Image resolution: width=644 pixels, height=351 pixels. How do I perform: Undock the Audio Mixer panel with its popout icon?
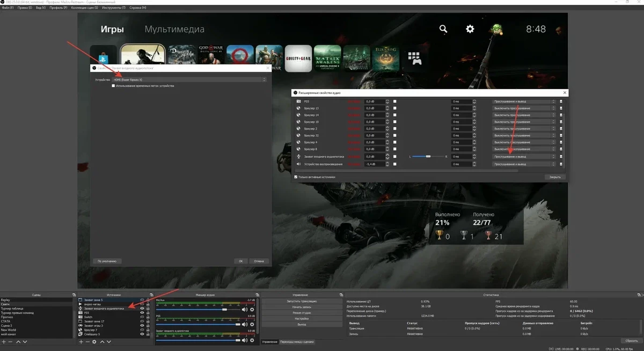coord(258,295)
